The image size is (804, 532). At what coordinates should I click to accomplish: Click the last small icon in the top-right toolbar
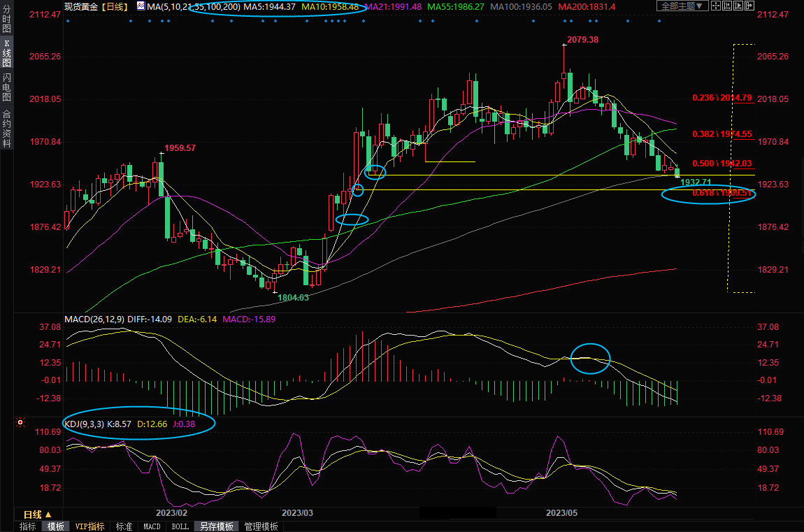[749, 6]
